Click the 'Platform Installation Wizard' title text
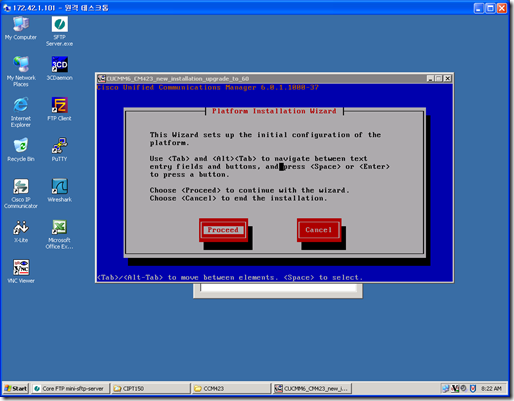Viewport: 514px width, 401px height. (274, 111)
